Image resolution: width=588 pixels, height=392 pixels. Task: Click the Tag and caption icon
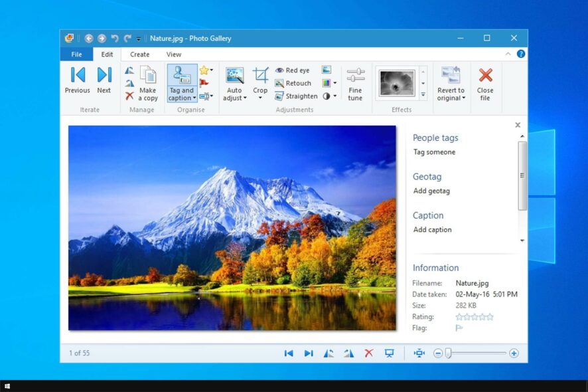pos(182,75)
